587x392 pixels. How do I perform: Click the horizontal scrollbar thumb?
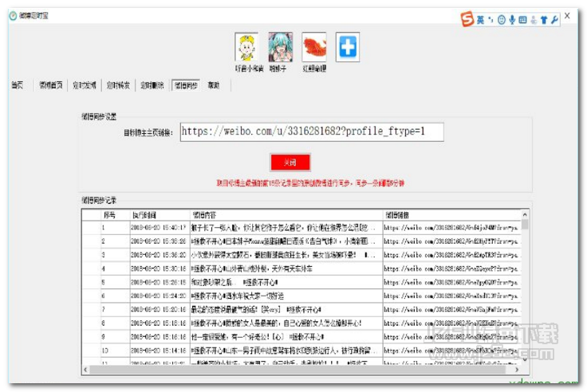[297, 370]
